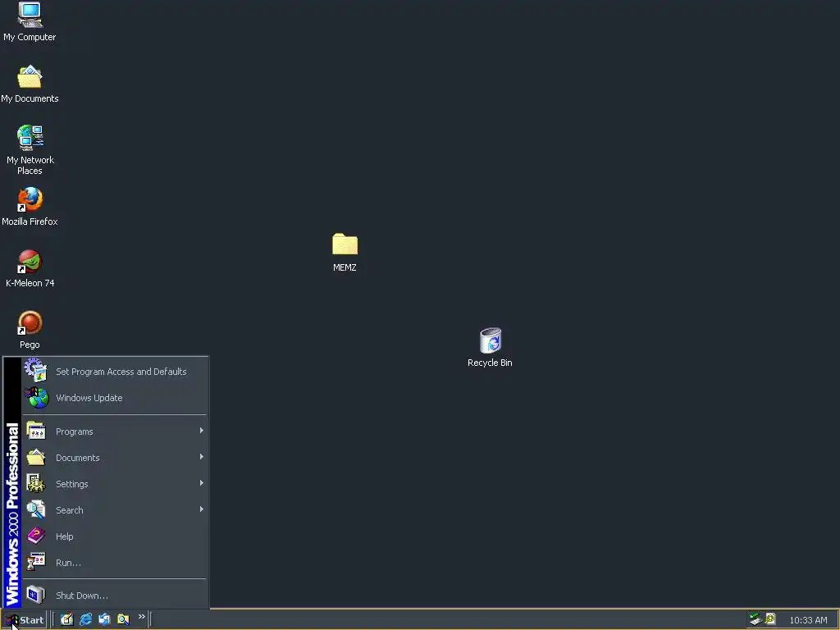Select the My Network Places icon

coord(30,150)
